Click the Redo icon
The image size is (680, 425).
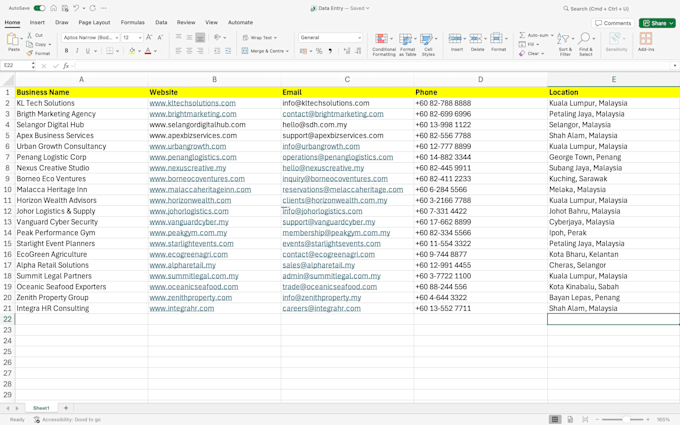(x=92, y=8)
